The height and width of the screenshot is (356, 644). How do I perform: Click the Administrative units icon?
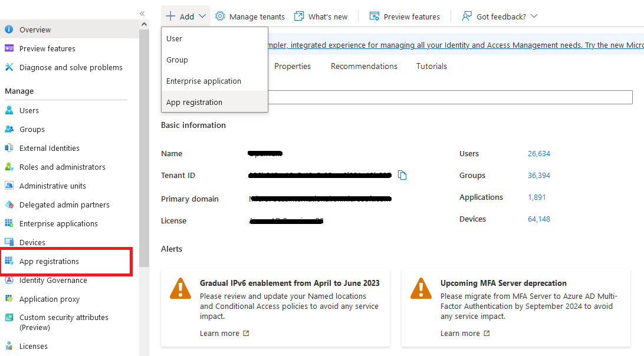pyautogui.click(x=9, y=186)
